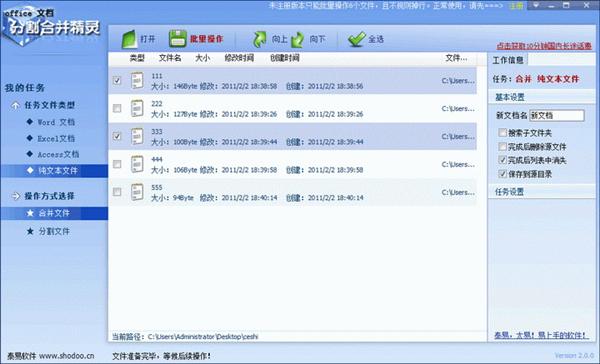Click the file icon of row 333

tap(137, 136)
